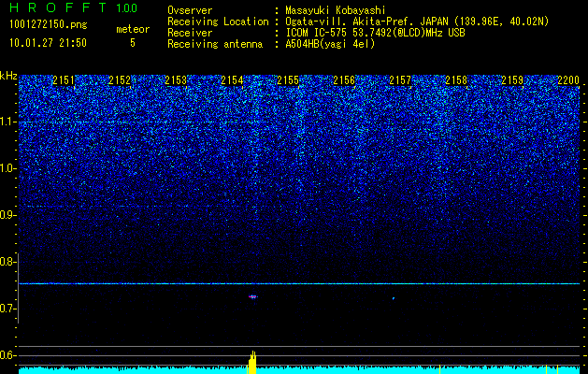Viewport: 588px width, 374px height.
Task: Click the 2156 time marker
Action: 344,80
